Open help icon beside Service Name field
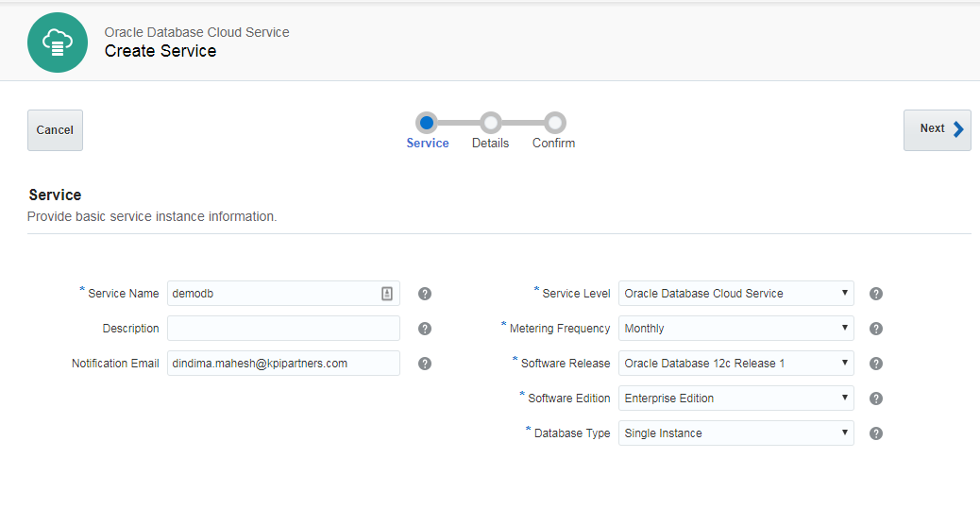The image size is (980, 509). click(x=425, y=294)
